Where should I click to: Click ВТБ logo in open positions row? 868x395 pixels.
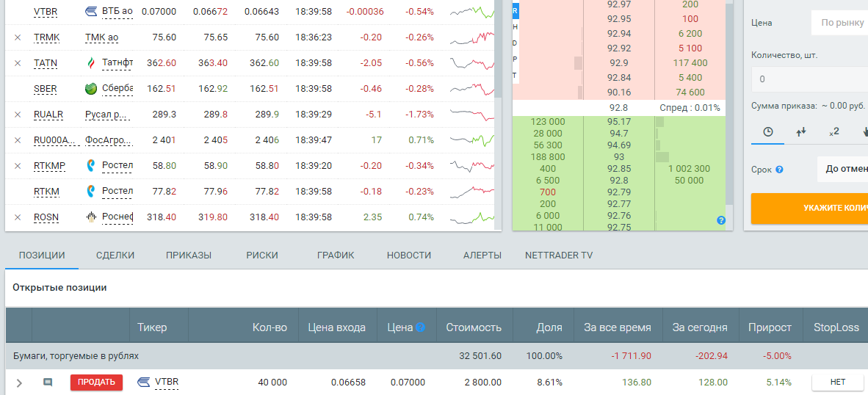tap(144, 382)
